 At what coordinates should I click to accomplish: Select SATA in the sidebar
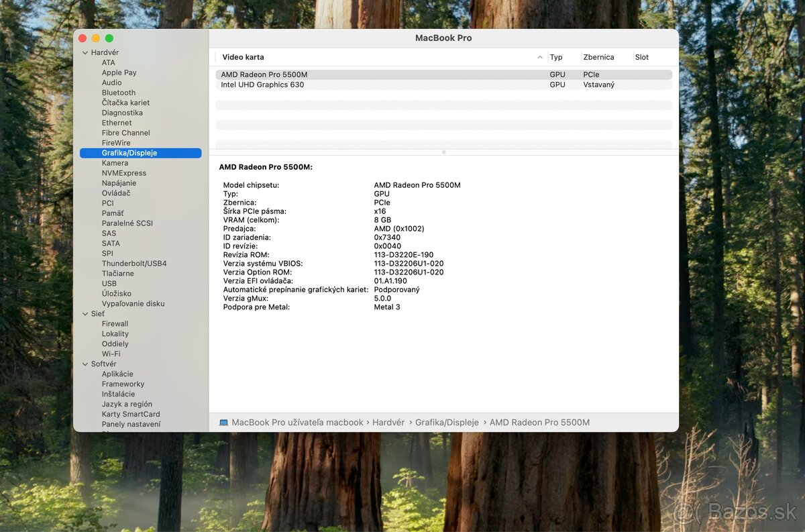pos(111,244)
